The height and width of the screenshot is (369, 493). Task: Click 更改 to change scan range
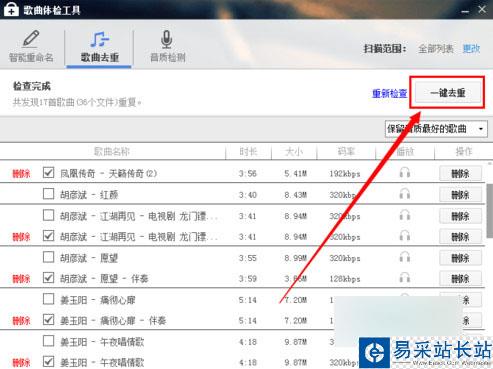point(471,49)
